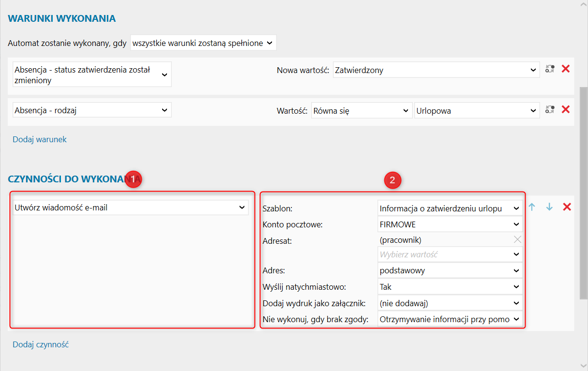Click the 'Dodaj czynność' link
The image size is (588, 371).
(41, 345)
